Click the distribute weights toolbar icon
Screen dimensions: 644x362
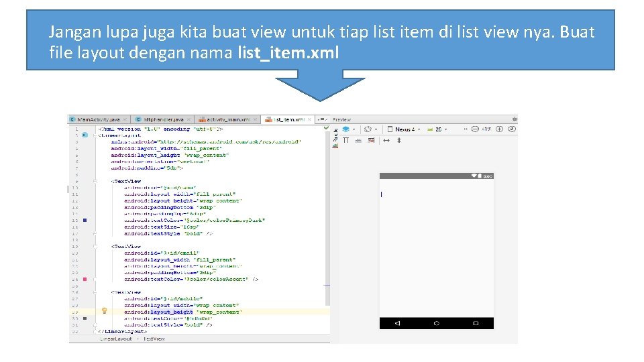pyautogui.click(x=358, y=140)
